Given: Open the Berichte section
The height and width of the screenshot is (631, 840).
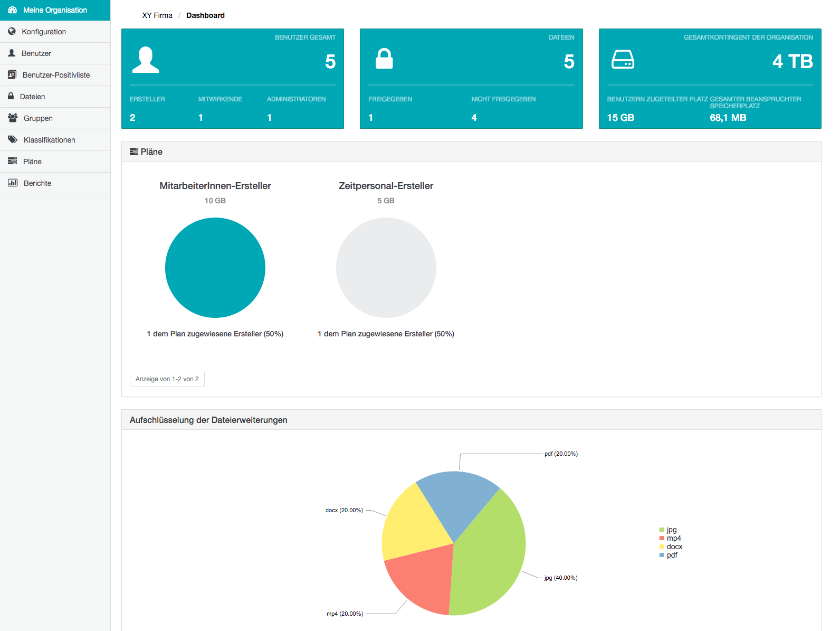Looking at the screenshot, I should [x=55, y=183].
